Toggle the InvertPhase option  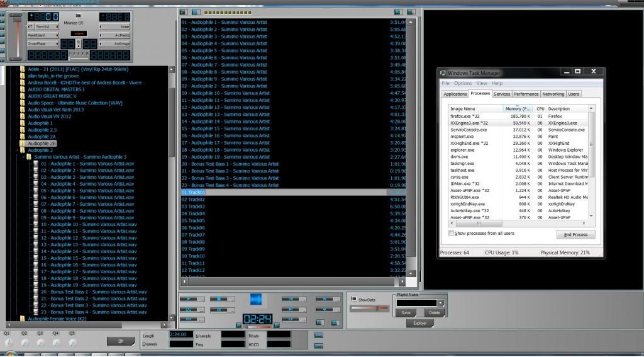43,43
